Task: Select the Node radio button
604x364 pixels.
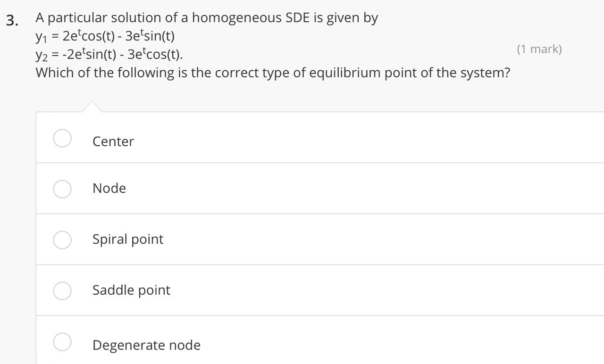Action: click(62, 189)
